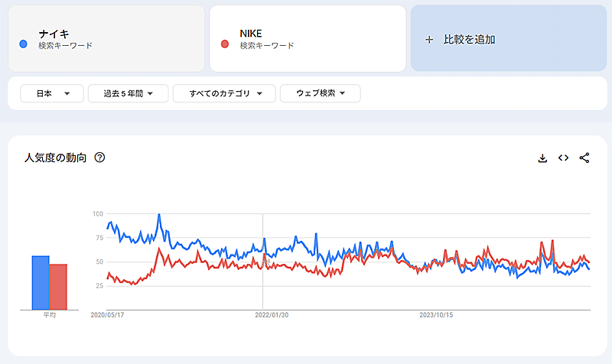Open the 日本 region dropdown
The width and height of the screenshot is (612, 364).
coord(51,93)
